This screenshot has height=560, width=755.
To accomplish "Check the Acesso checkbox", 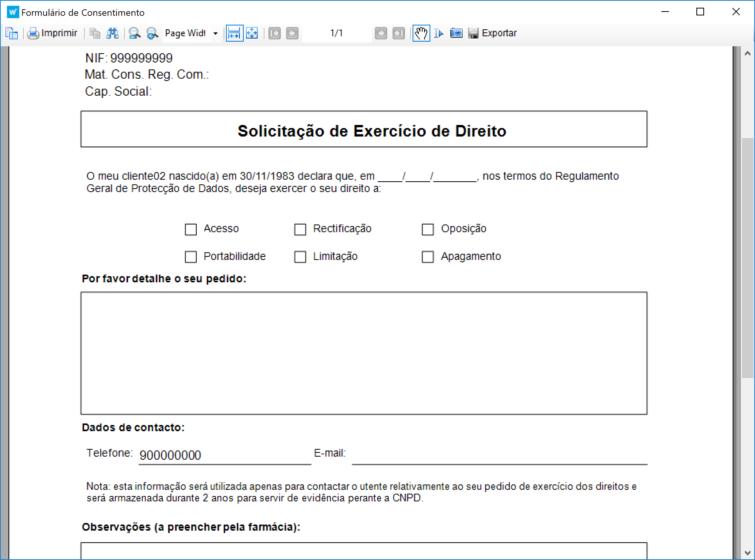I will [x=191, y=229].
